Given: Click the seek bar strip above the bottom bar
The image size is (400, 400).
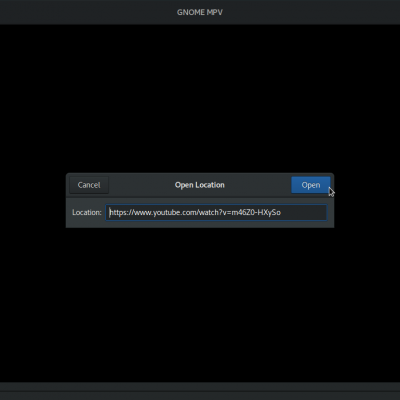Looking at the screenshot, I should pyautogui.click(x=200, y=387).
